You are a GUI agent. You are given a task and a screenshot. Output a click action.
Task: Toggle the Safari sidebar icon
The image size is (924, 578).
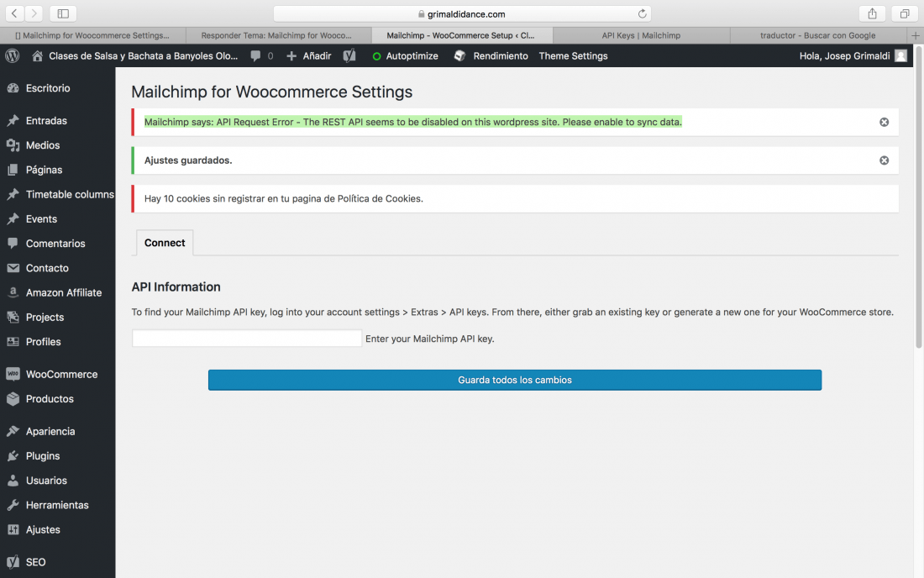63,13
